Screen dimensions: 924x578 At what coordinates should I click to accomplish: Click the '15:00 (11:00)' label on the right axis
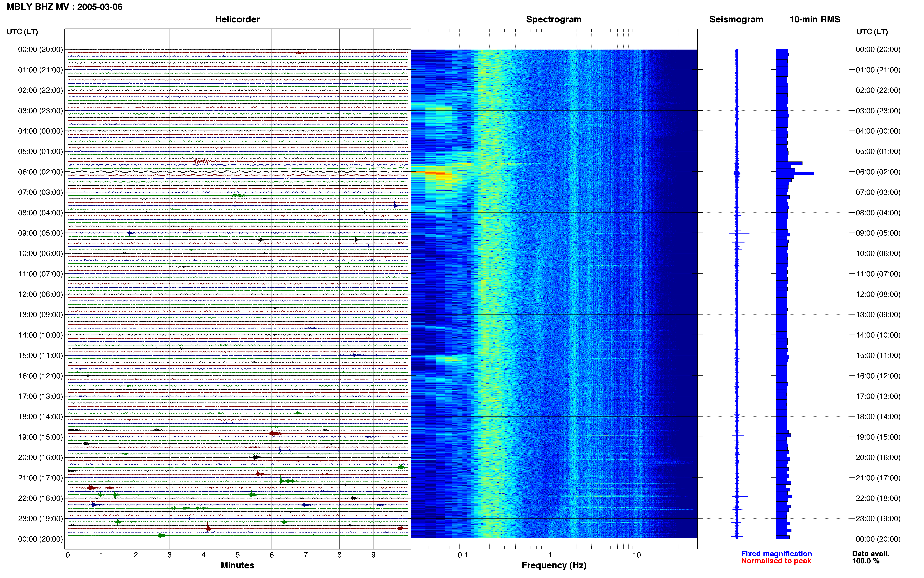[x=878, y=356]
